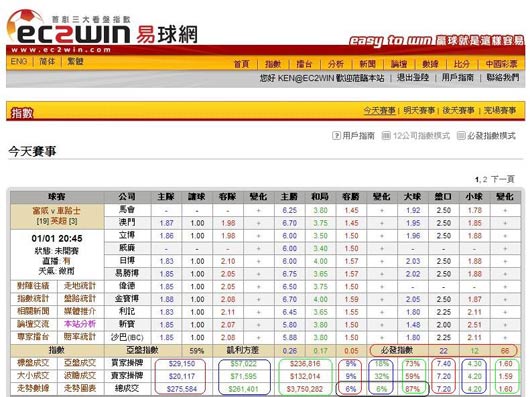530x397 pixels.
Task: Open 論壇交流 forum link
Action: (x=33, y=324)
